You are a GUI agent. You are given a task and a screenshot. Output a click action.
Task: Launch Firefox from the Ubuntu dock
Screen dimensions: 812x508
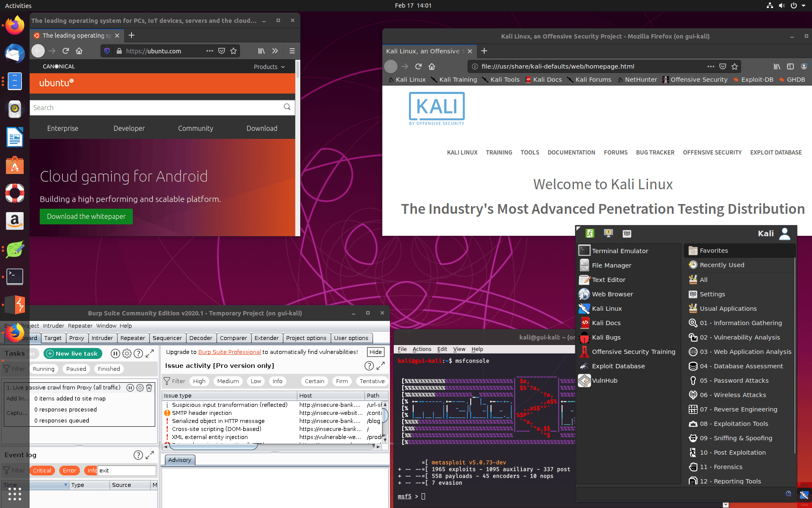pyautogui.click(x=14, y=25)
